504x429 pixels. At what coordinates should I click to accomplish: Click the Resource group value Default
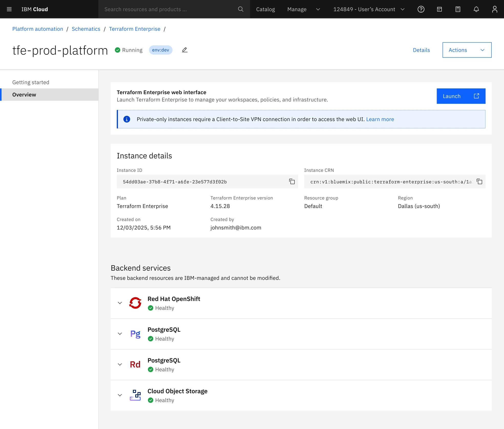313,206
